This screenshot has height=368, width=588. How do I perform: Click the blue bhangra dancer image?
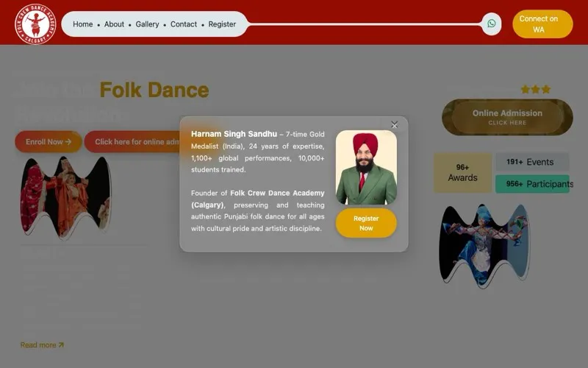(484, 246)
